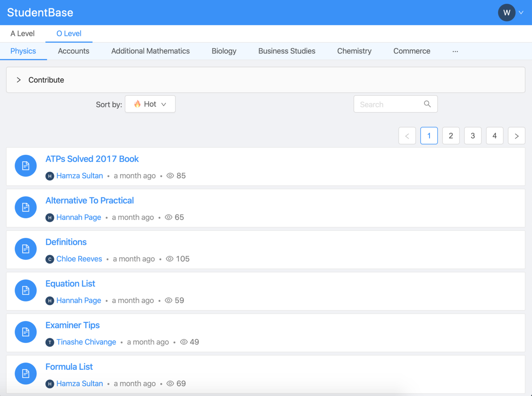Open the account menu chevron beside avatar

[x=521, y=13]
